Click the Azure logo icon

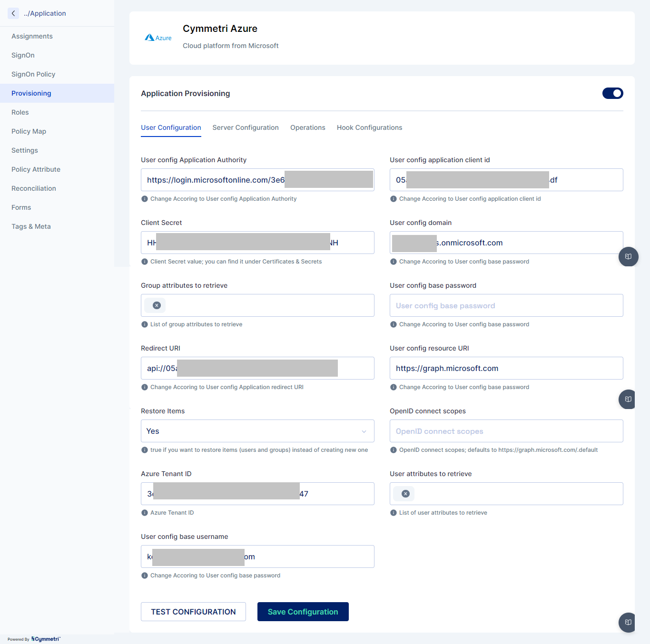click(158, 38)
